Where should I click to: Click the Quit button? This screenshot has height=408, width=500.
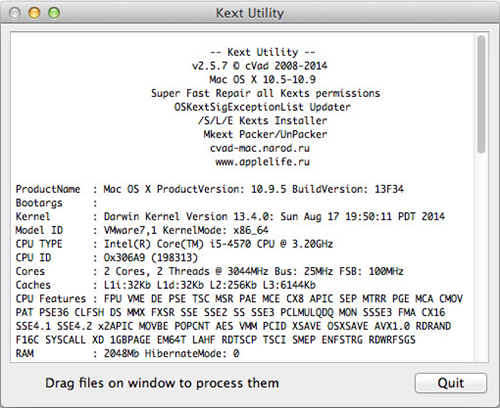(x=451, y=383)
